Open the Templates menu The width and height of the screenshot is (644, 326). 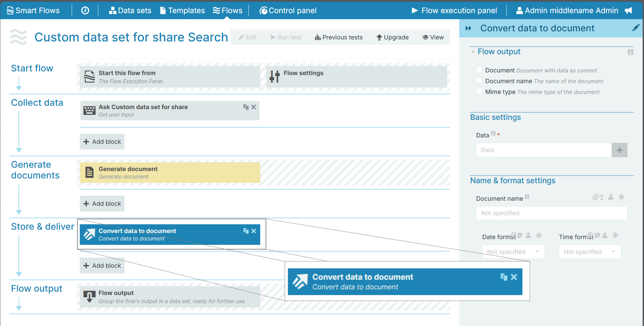pos(182,10)
